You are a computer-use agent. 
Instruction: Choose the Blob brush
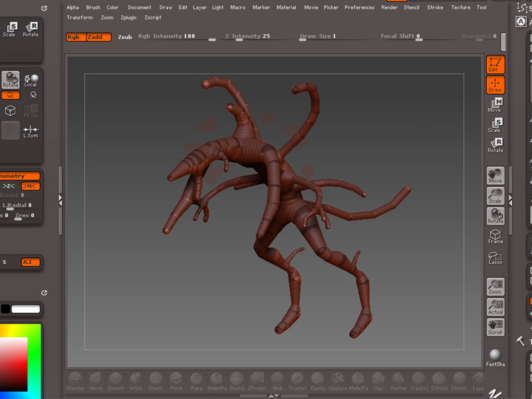277,381
